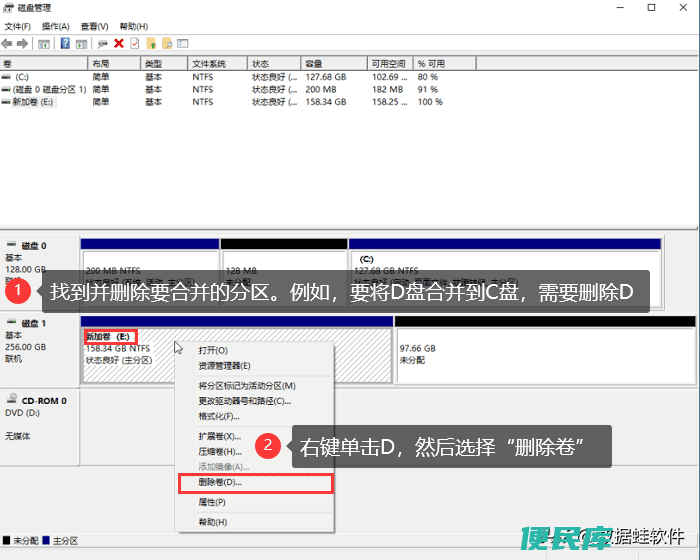This screenshot has width=700, height=560.
Task: Click the folder with green arrow icon
Action: (151, 43)
